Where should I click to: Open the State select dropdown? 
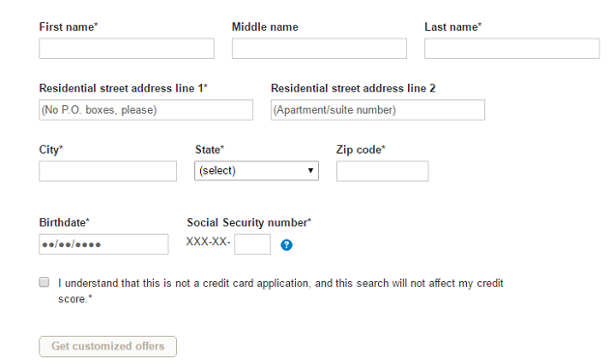click(256, 171)
